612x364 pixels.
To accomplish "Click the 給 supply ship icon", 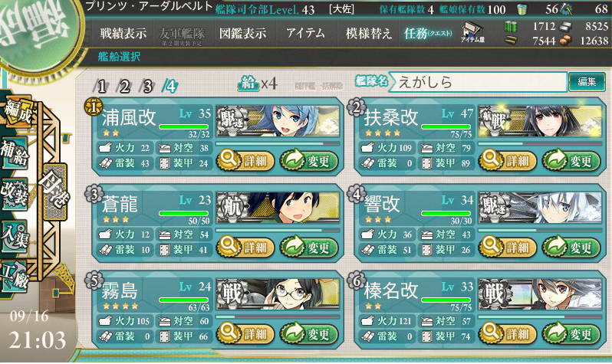I will (248, 83).
